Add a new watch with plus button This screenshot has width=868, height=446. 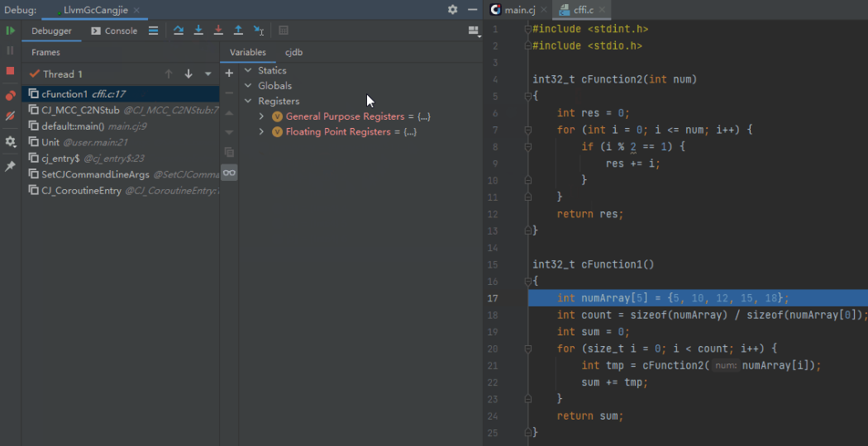(229, 73)
